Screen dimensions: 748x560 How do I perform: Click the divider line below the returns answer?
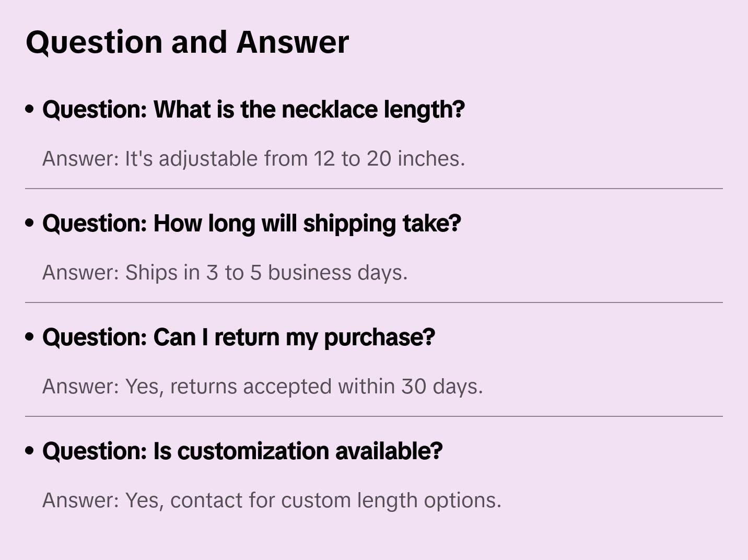(x=373, y=416)
